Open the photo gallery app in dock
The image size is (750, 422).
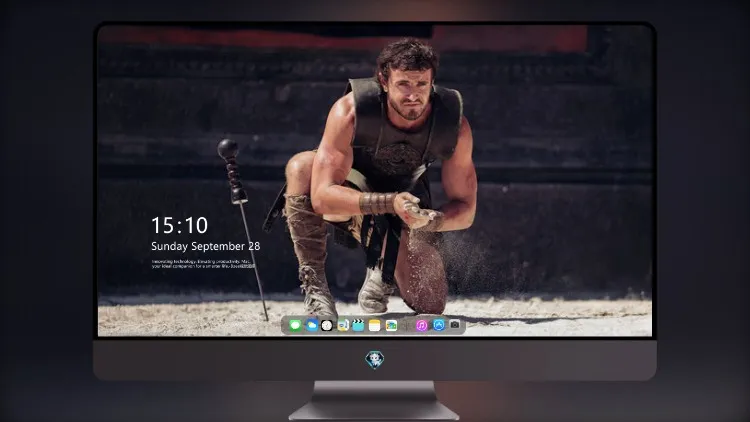pos(391,325)
